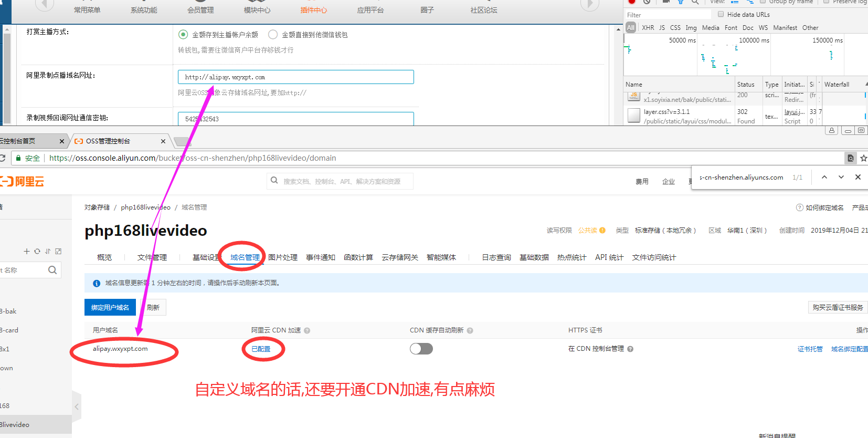Screen dimensions: 868x438
Task: Collapse the left sidebar with the arrow handle
Action: (77, 406)
